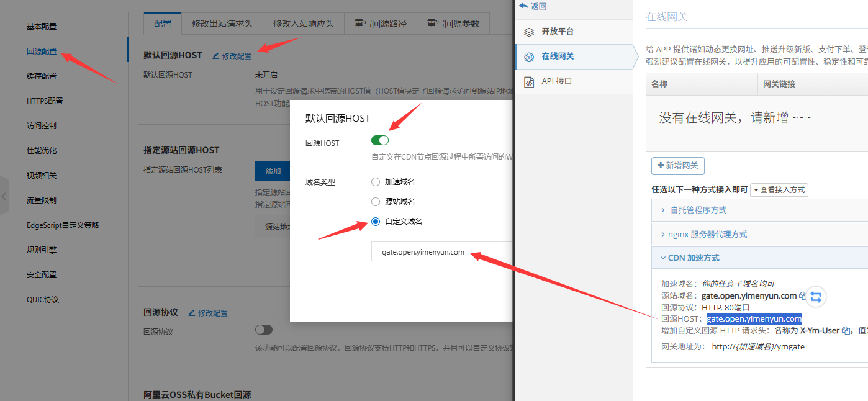Viewport: 868px width, 401px height.
Task: Enable the 回源协议 toggle switch
Action: (264, 330)
